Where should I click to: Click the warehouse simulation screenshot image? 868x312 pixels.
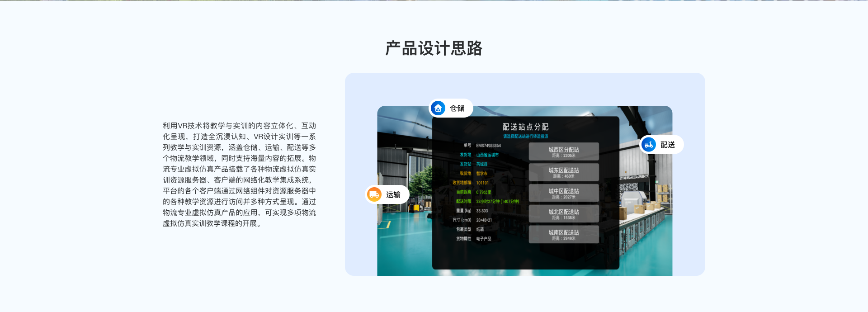[x=525, y=191]
